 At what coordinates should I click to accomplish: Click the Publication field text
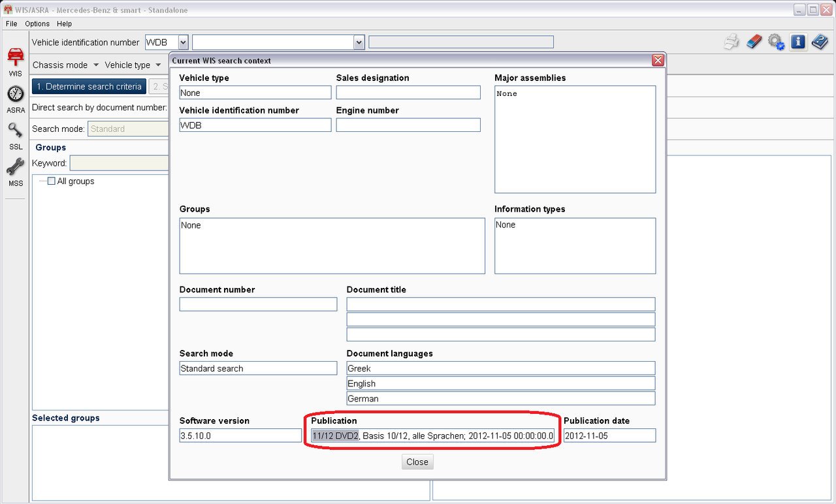(433, 435)
